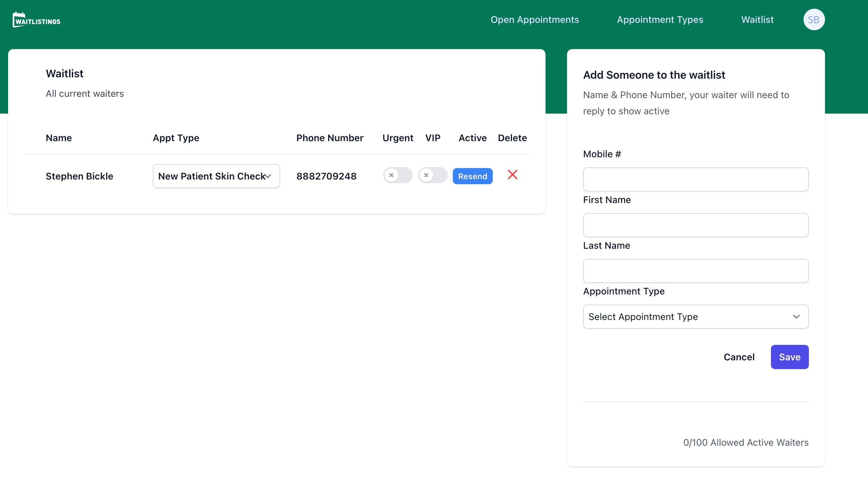This screenshot has width=868, height=480.
Task: Navigate to Waitlist nav item
Action: point(757,19)
